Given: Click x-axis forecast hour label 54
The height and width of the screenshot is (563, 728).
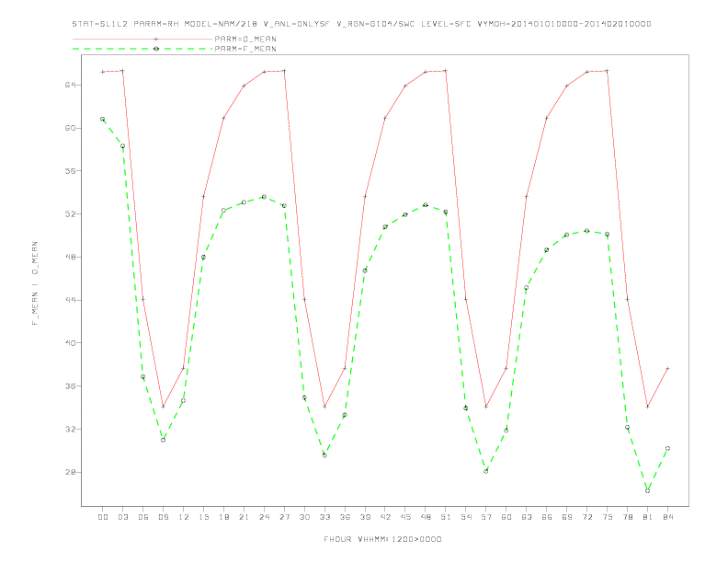Looking at the screenshot, I should click(x=466, y=517).
